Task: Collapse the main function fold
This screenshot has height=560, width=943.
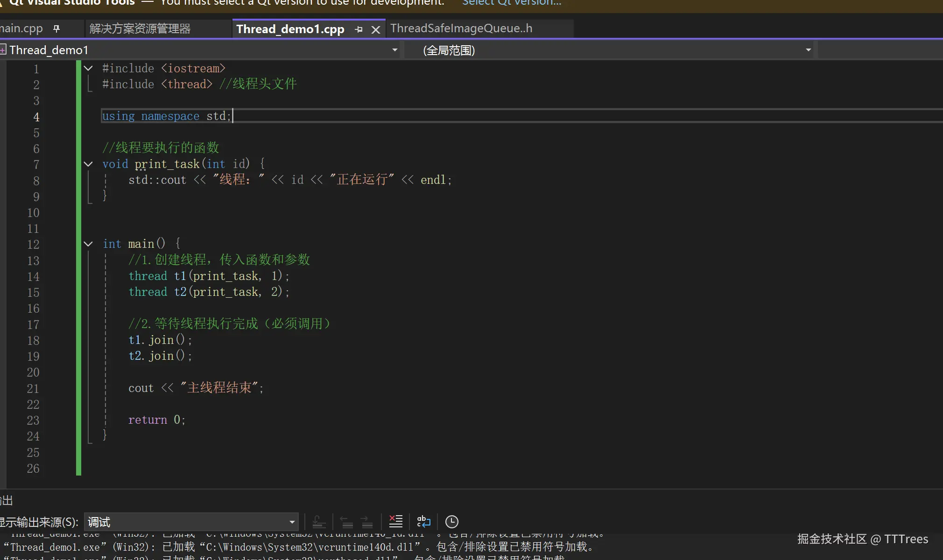Action: (x=88, y=244)
